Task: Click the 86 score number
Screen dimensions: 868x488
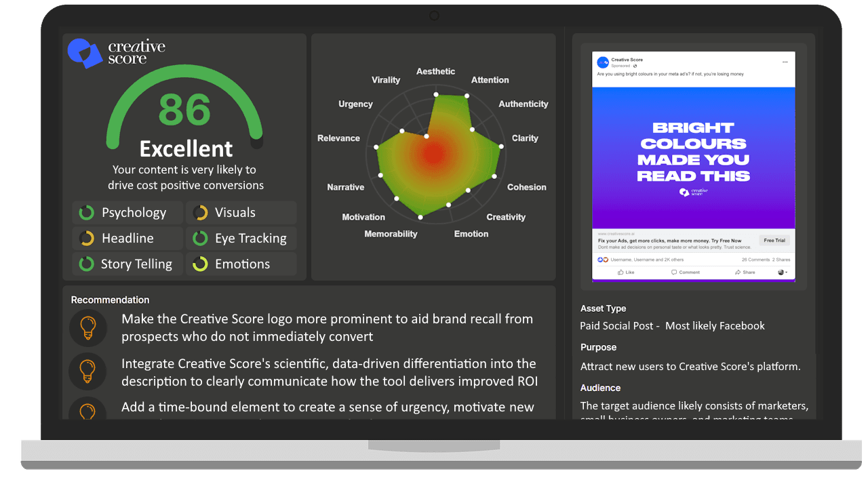Action: coord(184,109)
